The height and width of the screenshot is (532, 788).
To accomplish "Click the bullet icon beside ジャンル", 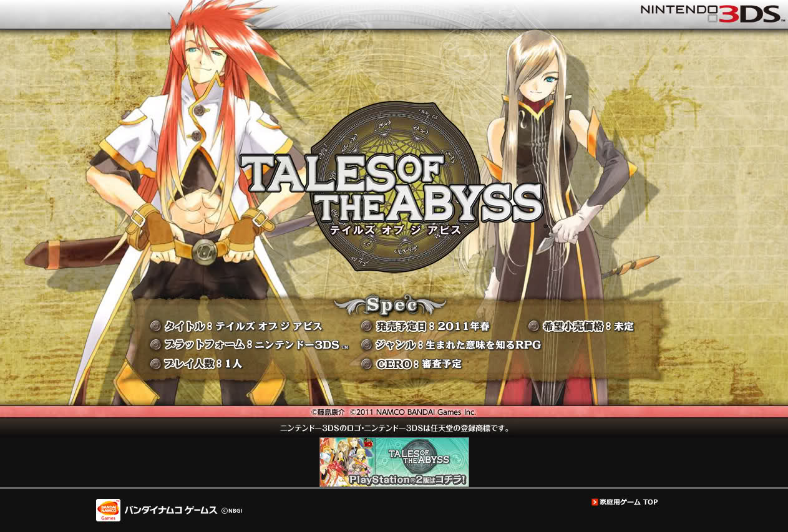I will [367, 344].
